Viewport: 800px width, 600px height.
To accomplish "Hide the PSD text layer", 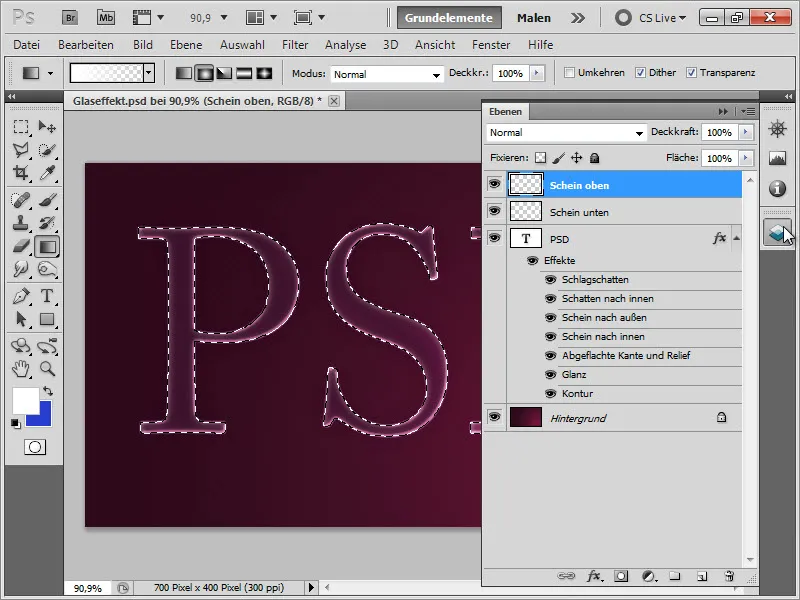I will pyautogui.click(x=494, y=238).
